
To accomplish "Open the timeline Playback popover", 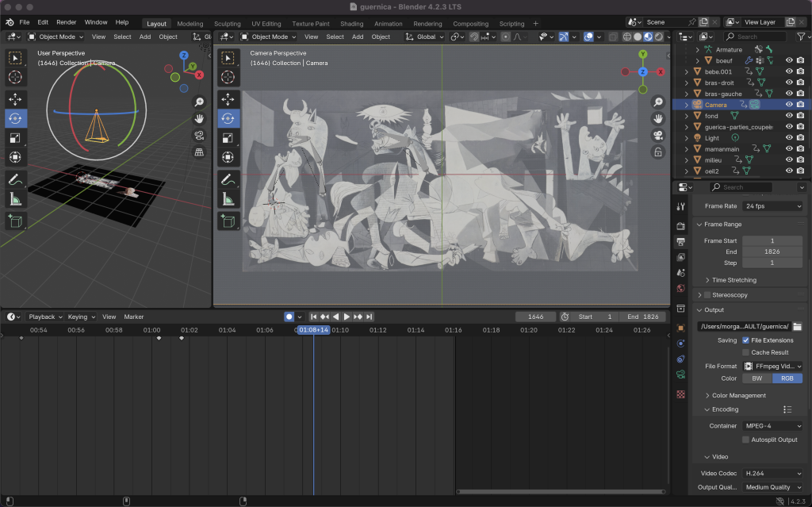I will point(45,317).
